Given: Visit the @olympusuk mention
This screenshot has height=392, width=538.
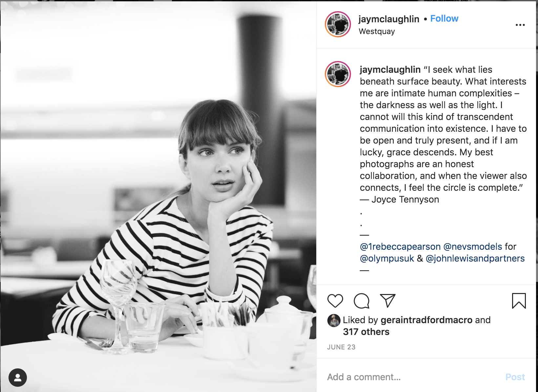Looking at the screenshot, I should [x=387, y=258].
